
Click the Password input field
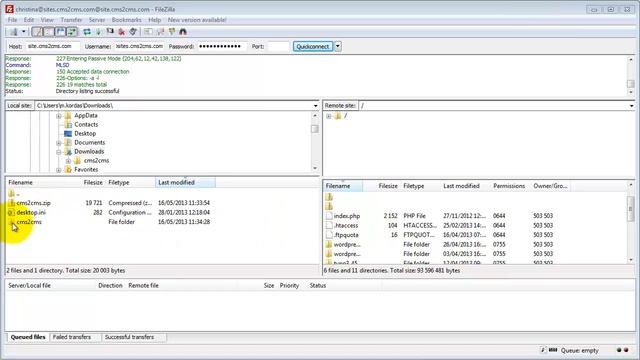tap(222, 46)
